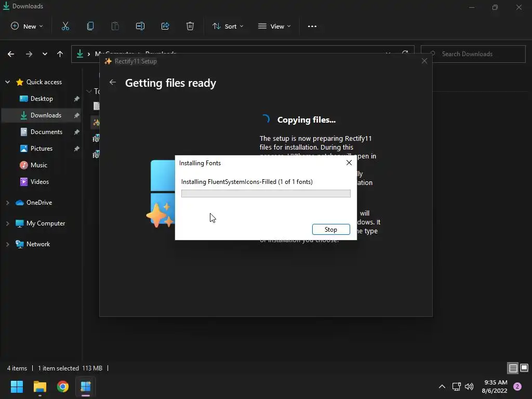Open the clock and date flyout
532x399 pixels.
click(495, 387)
